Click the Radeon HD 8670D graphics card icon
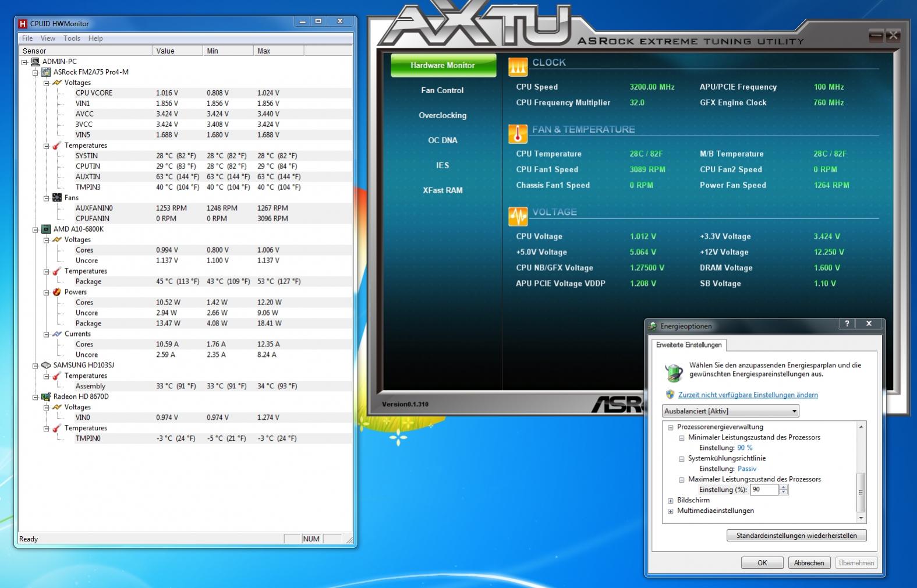Viewport: 917px width, 588px height. [46, 397]
